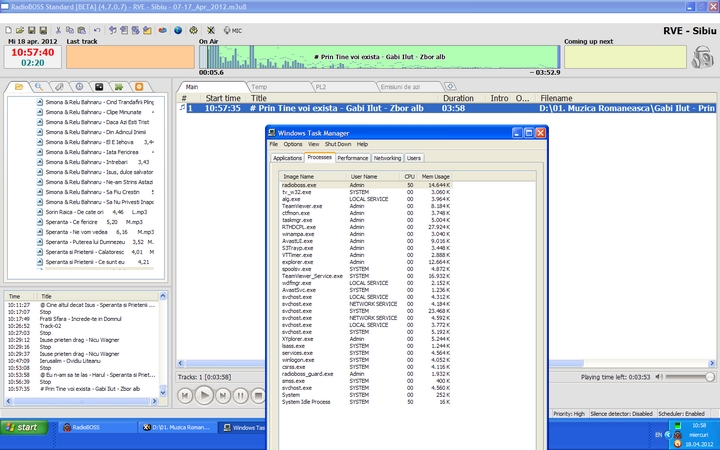
Task: Click the history panel scroll-up arrow
Action: pyautogui.click(x=163, y=296)
